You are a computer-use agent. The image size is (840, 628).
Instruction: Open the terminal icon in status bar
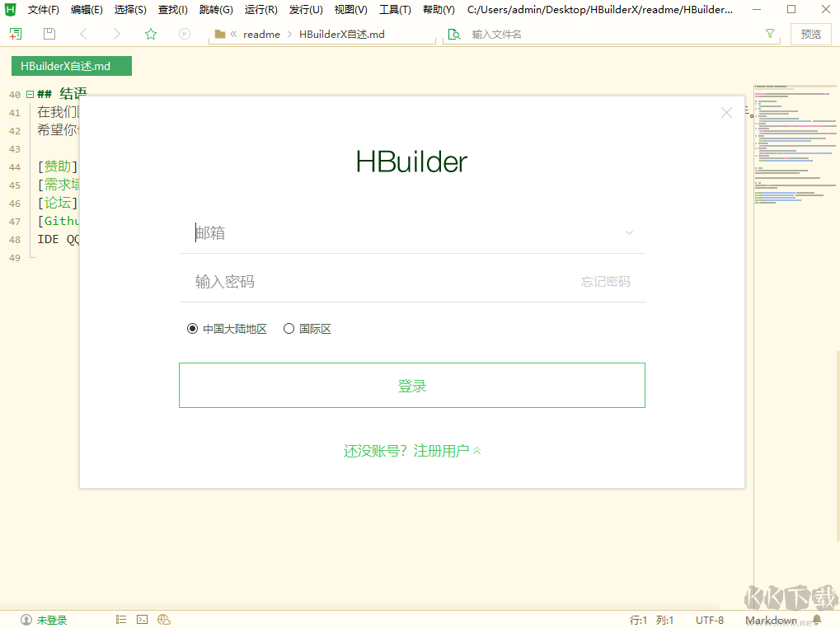tap(142, 620)
